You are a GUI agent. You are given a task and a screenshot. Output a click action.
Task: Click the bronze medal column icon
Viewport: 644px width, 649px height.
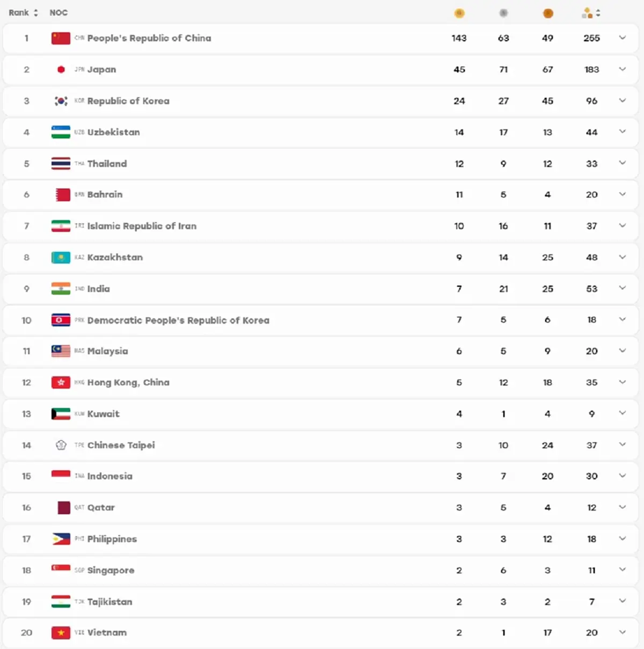click(x=547, y=13)
